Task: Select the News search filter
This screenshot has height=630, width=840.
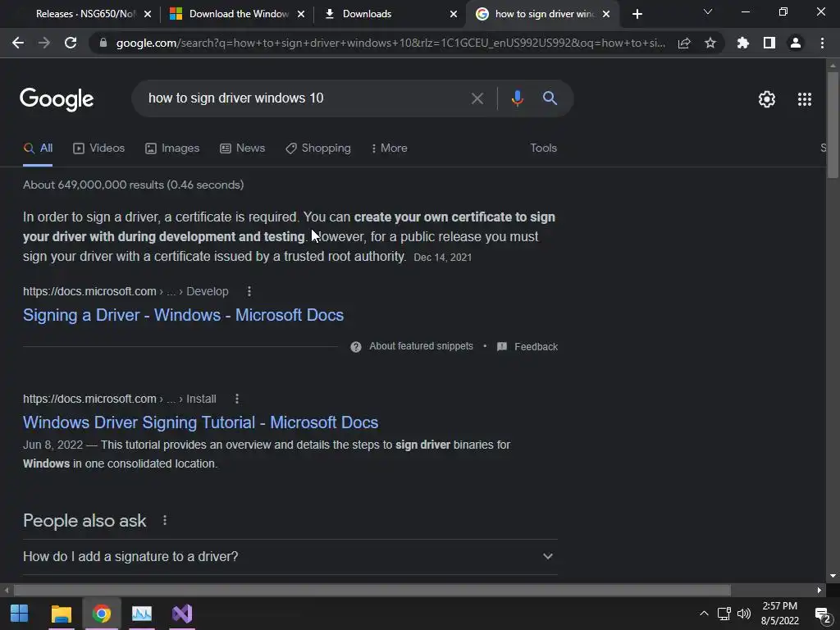Action: [242, 148]
